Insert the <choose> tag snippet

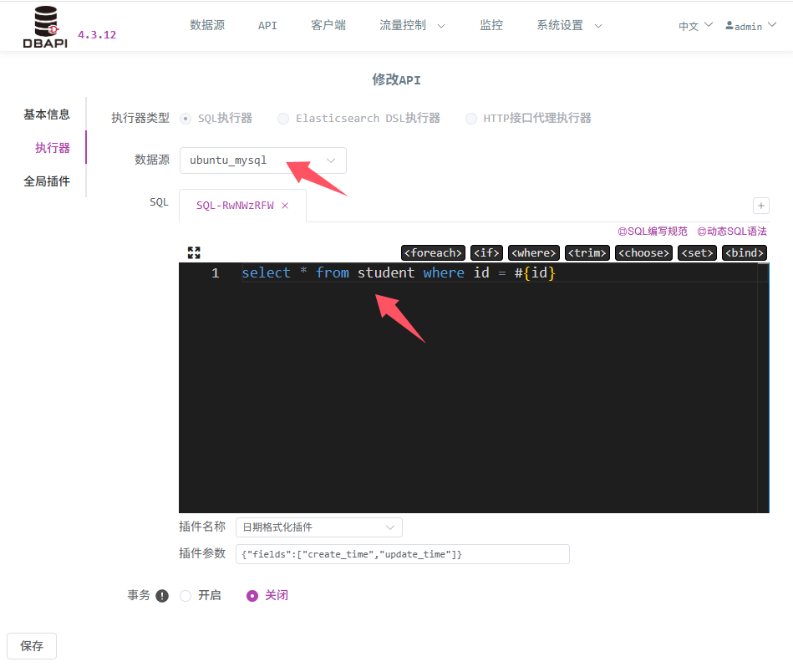(643, 253)
